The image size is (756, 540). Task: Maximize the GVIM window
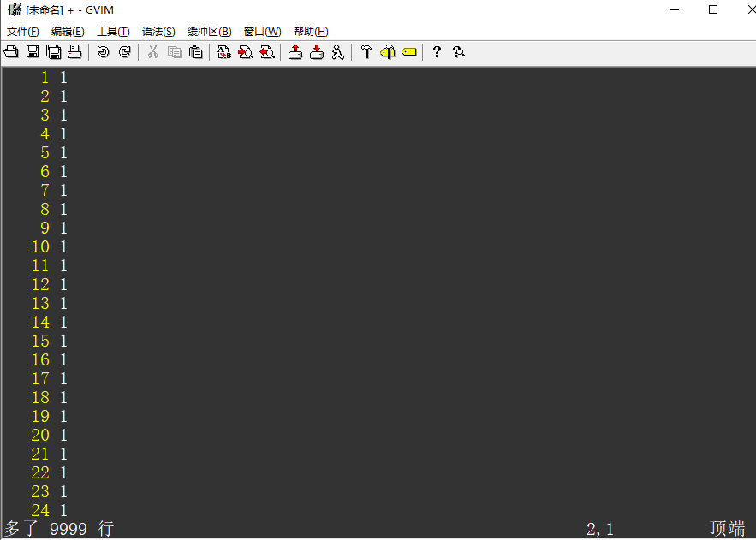713,9
